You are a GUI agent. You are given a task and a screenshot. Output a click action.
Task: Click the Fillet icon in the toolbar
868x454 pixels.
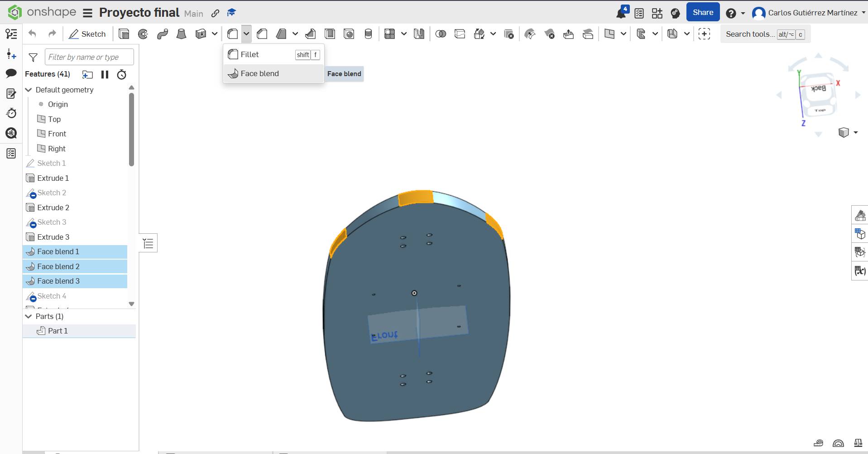[233, 34]
